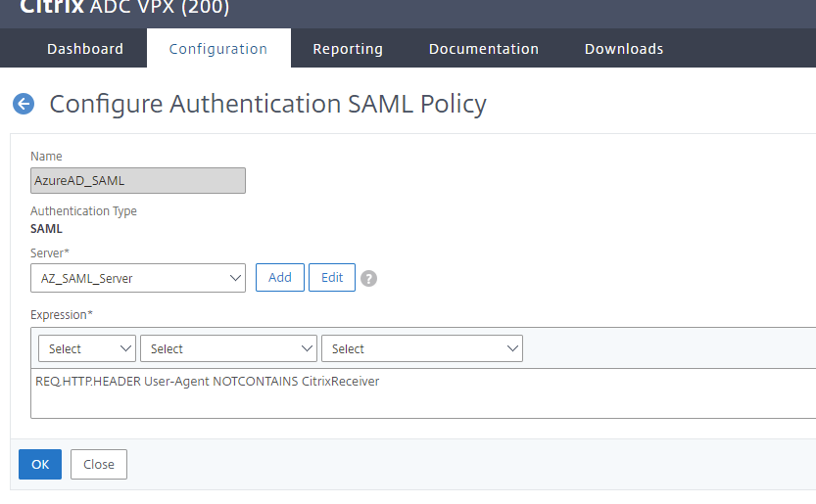Click the Close button

[99, 464]
